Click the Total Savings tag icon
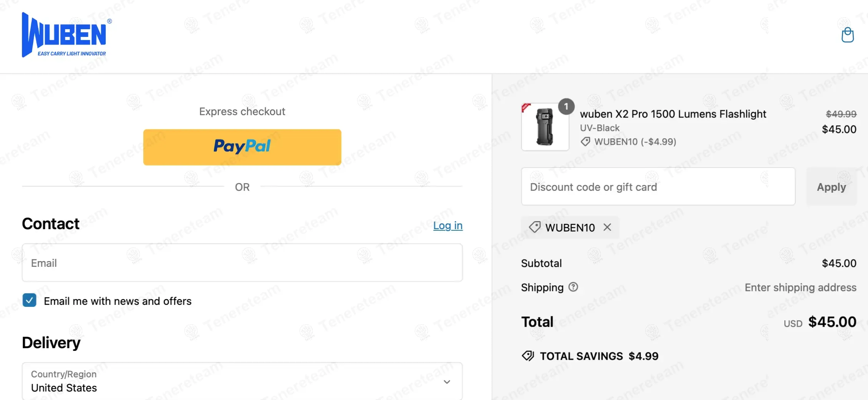Image resolution: width=868 pixels, height=400 pixels. 528,356
